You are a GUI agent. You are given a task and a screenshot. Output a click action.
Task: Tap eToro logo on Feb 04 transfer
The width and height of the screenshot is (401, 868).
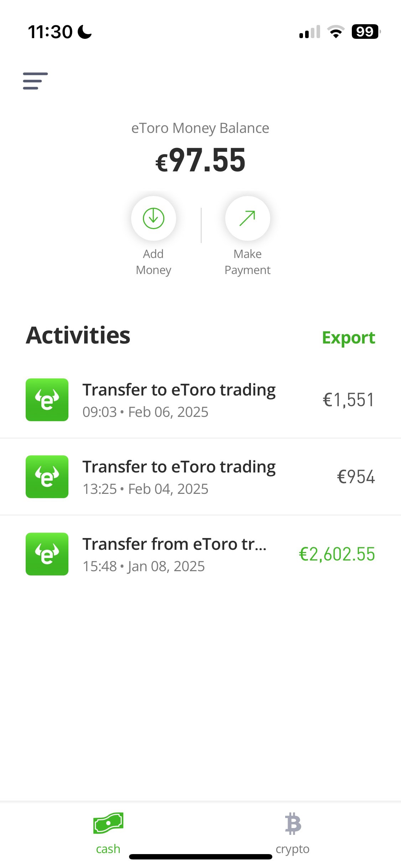47,477
